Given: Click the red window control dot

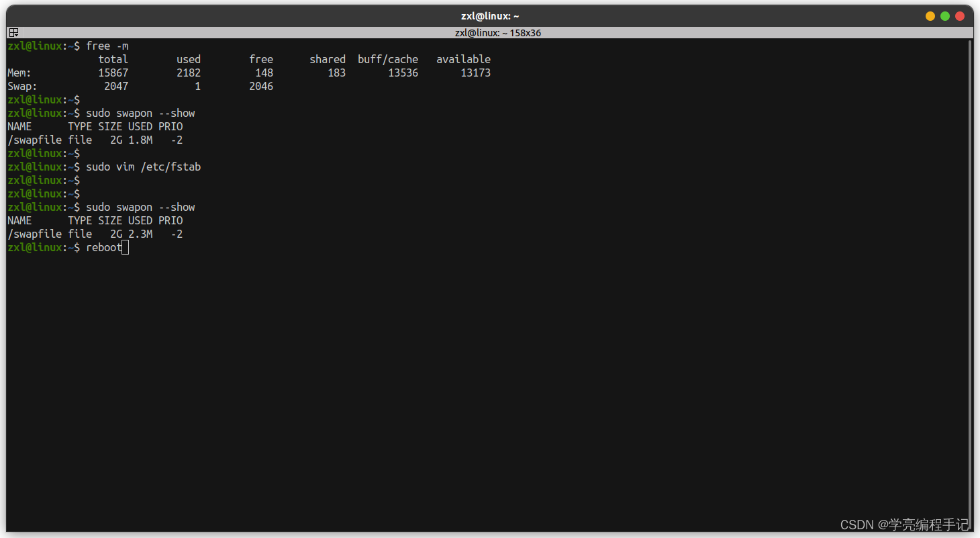Looking at the screenshot, I should [x=961, y=15].
